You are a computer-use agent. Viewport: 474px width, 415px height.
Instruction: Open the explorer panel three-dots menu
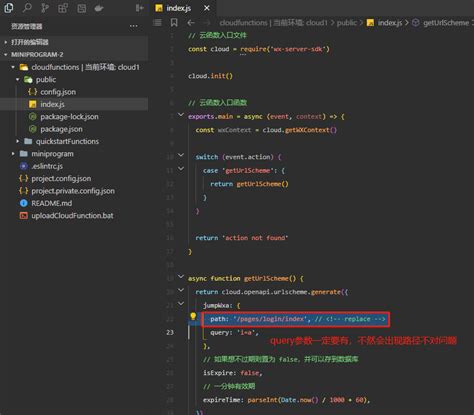(x=134, y=26)
